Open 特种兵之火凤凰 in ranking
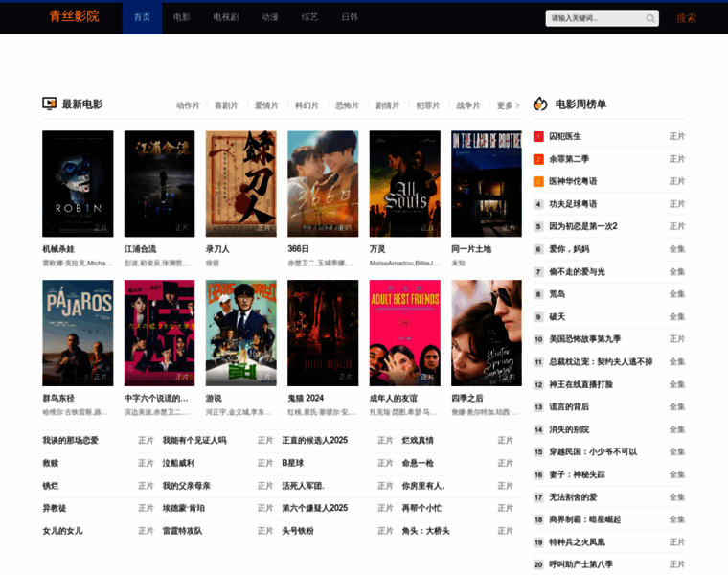The image size is (728, 575). [x=577, y=542]
